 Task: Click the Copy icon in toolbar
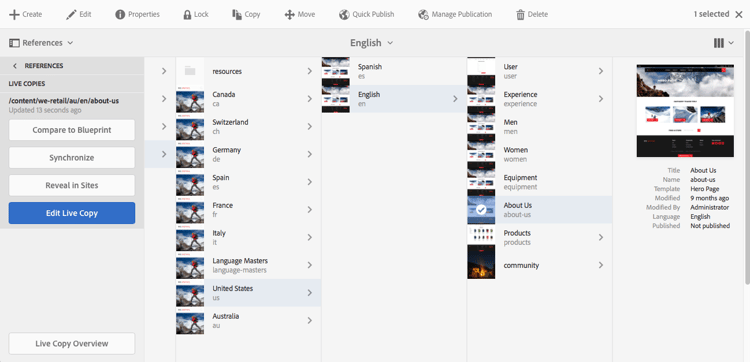[236, 14]
